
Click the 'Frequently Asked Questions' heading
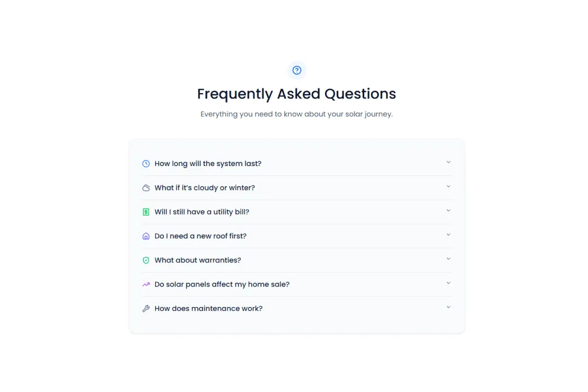click(296, 94)
